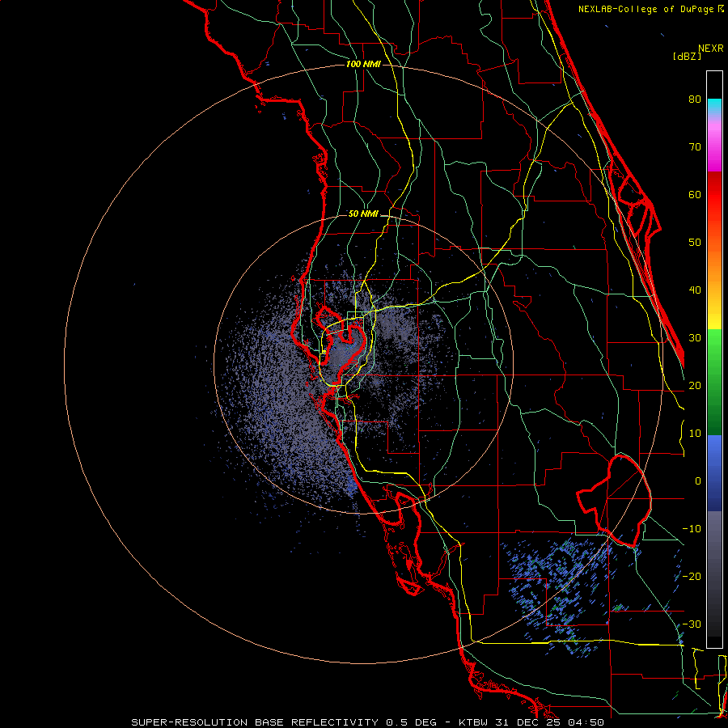The image size is (728, 728).
Task: Click the 0 value on dBZ scale
Action: click(x=698, y=481)
